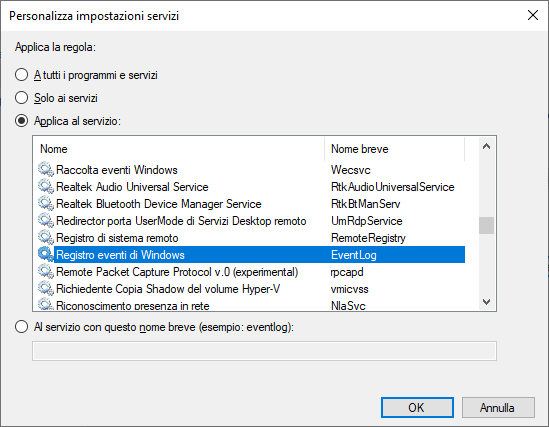Enable 'Al servizio con questo nome breve' option
The height and width of the screenshot is (427, 549).
(21, 327)
